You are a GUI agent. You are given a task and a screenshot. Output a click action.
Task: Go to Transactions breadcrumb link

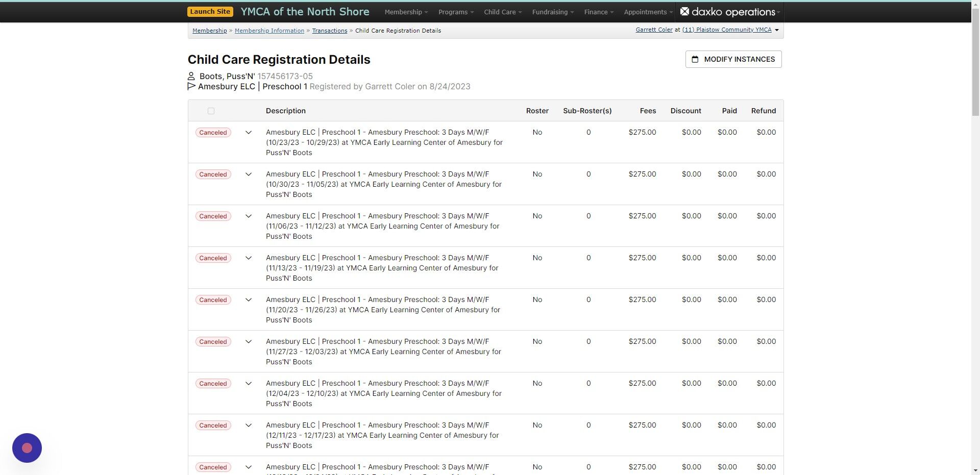(330, 31)
